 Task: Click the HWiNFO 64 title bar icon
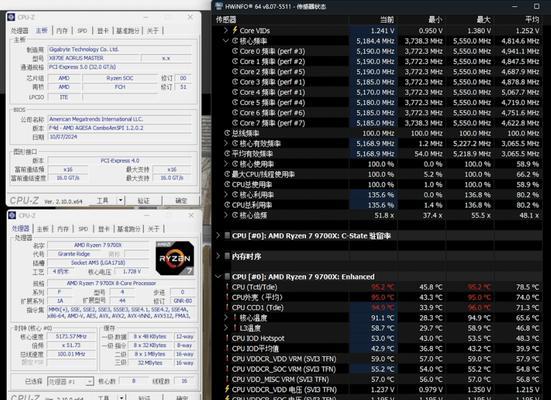pos(219,6)
